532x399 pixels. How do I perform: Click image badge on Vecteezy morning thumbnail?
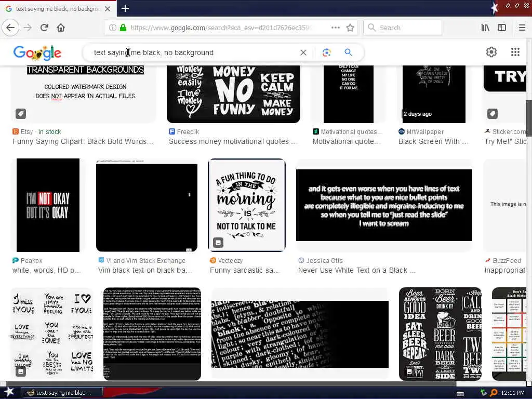[218, 242]
